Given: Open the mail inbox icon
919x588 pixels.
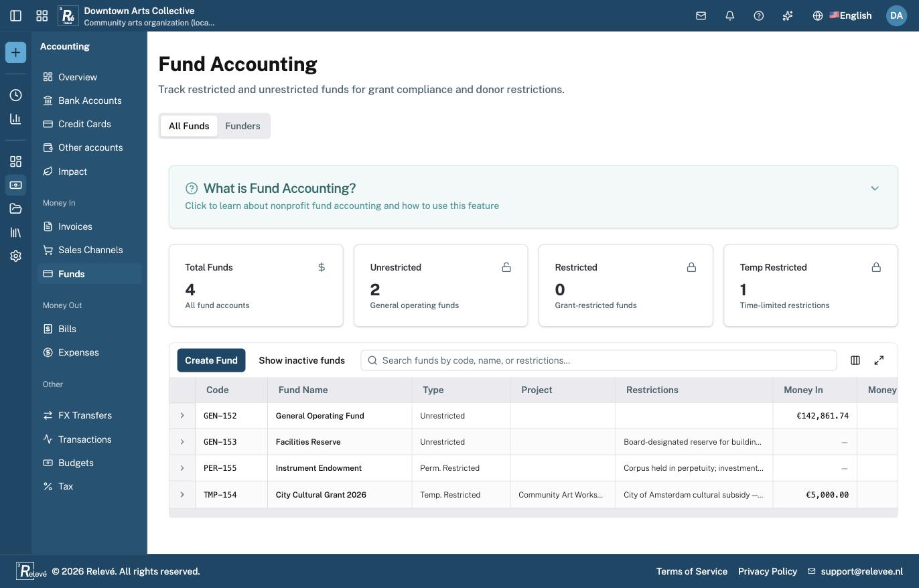Looking at the screenshot, I should tap(701, 15).
